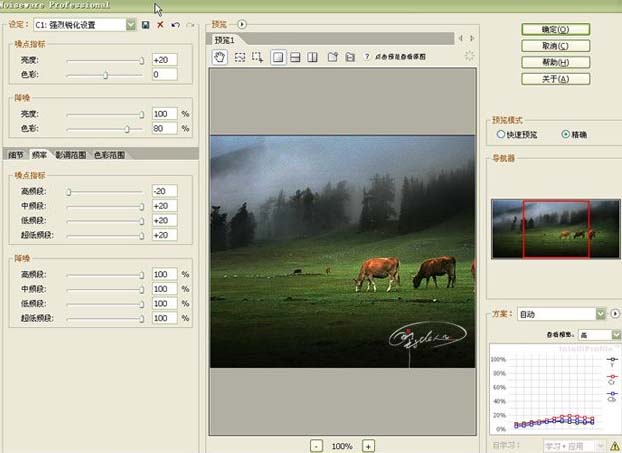The image size is (622, 453).
Task: Click the 确定(O) button
Action: coord(555,29)
